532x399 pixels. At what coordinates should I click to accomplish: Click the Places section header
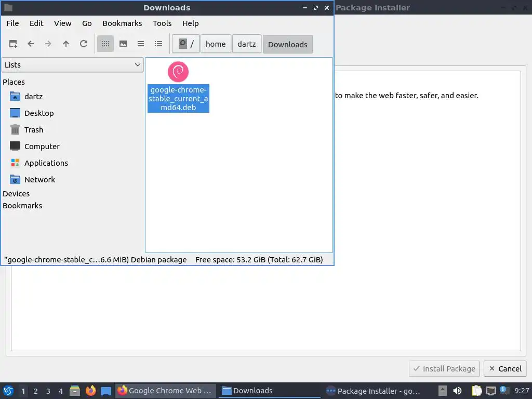14,82
